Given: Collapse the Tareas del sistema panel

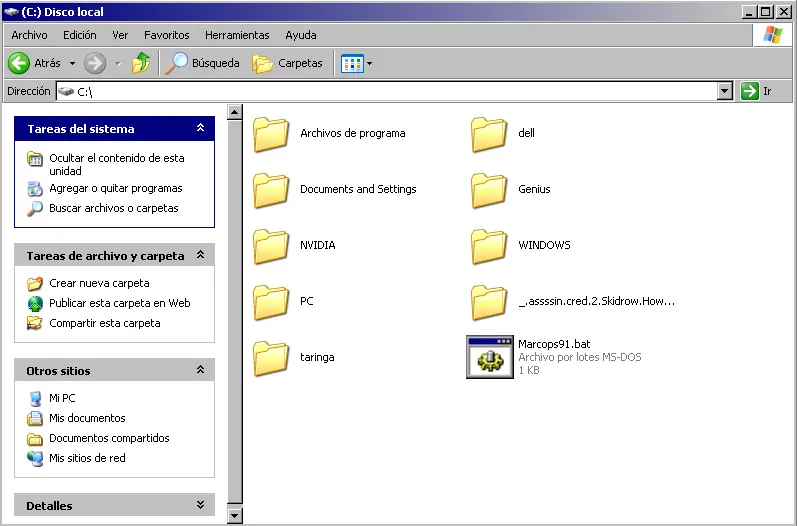Looking at the screenshot, I should (200, 129).
